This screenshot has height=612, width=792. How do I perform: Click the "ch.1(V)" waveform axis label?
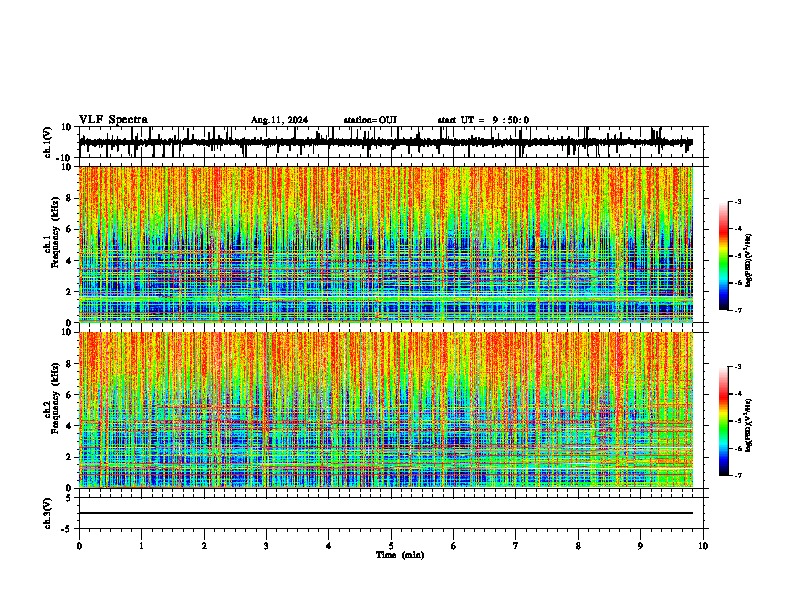click(x=48, y=142)
